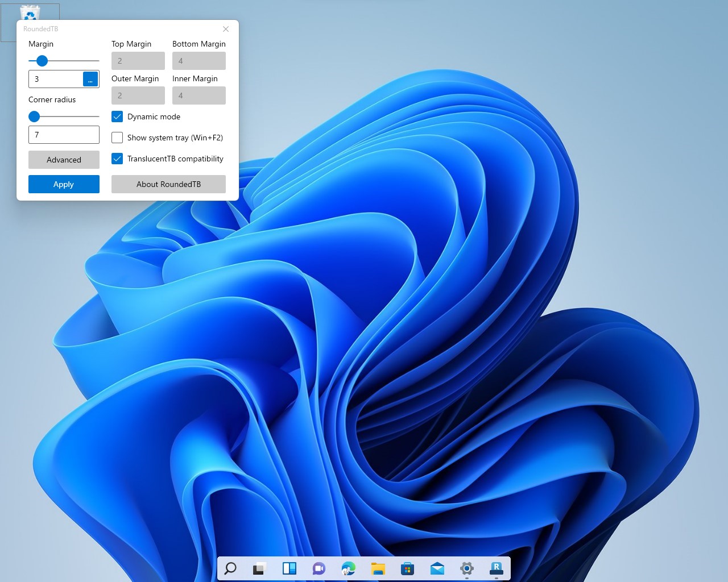The image size is (728, 582).
Task: Click the "Top Margin" label
Action: tap(131, 44)
